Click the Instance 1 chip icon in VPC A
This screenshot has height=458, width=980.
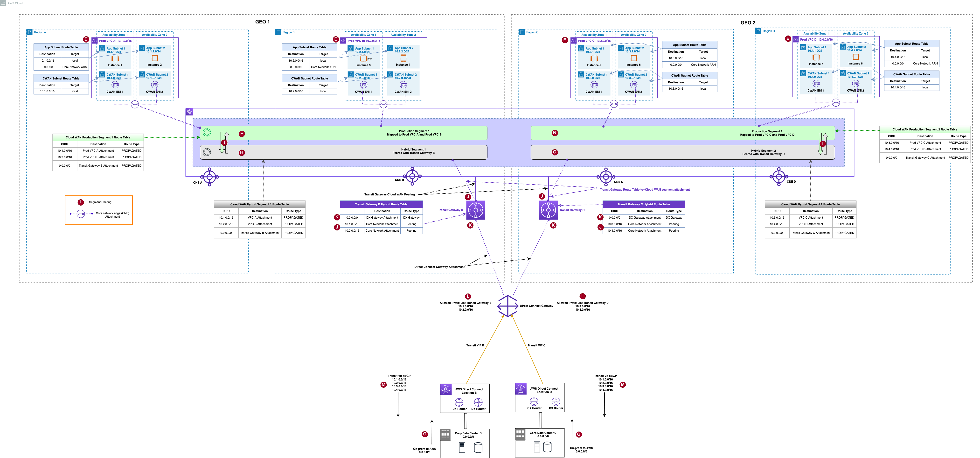(x=115, y=58)
